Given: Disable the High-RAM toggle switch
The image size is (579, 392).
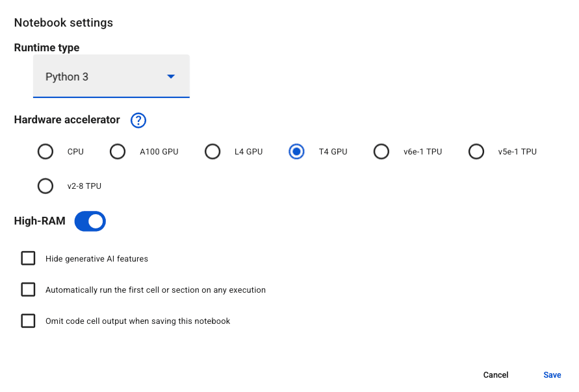Looking at the screenshot, I should point(90,221).
